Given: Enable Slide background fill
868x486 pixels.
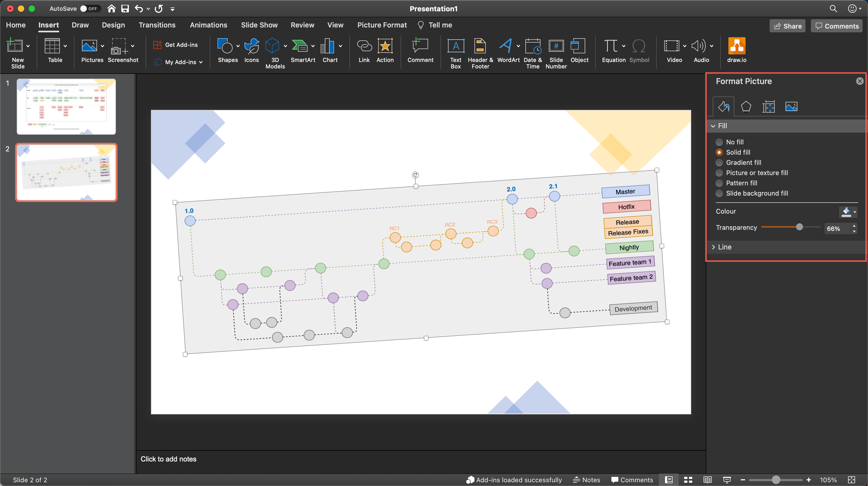Looking at the screenshot, I should 719,193.
